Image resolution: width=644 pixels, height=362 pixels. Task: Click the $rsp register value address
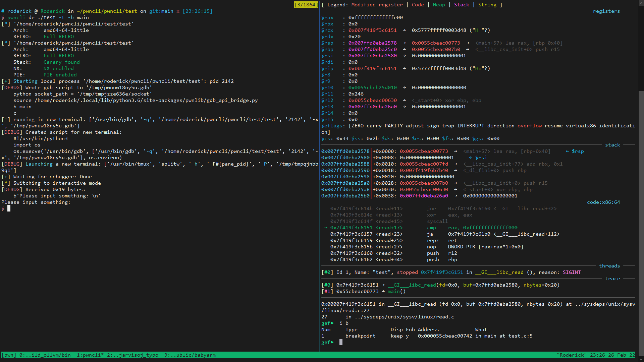point(372,43)
